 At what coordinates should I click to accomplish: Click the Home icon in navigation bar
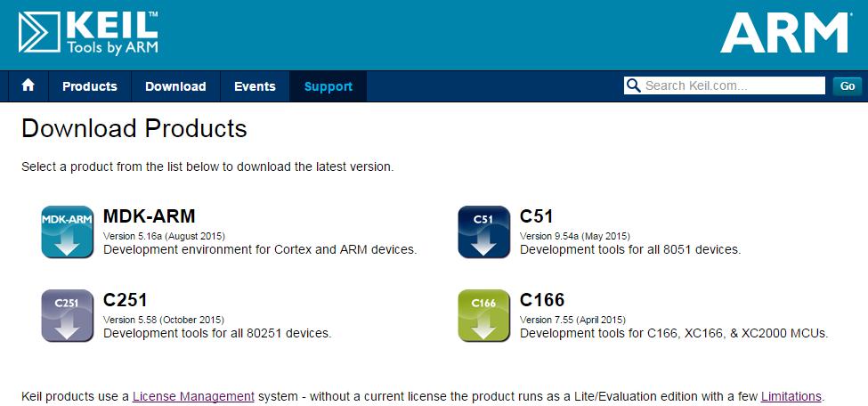tap(28, 85)
